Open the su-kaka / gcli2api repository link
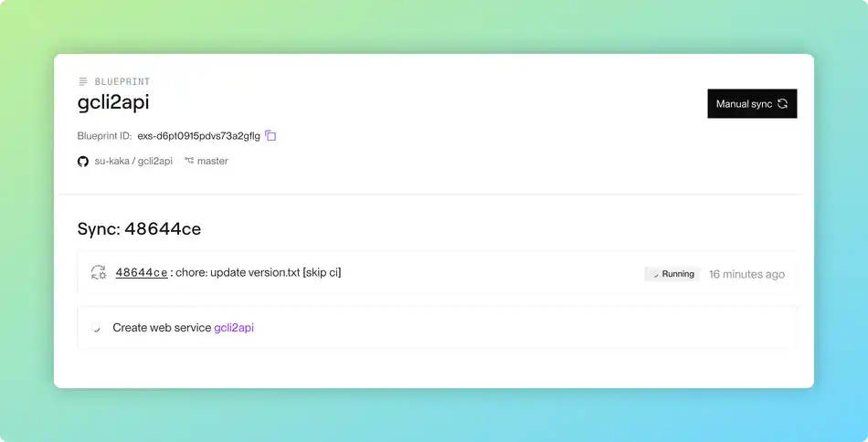868x442 pixels. [133, 161]
